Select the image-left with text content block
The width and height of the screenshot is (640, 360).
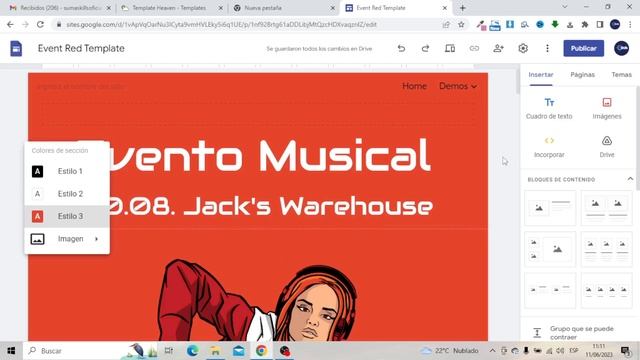pos(550,208)
